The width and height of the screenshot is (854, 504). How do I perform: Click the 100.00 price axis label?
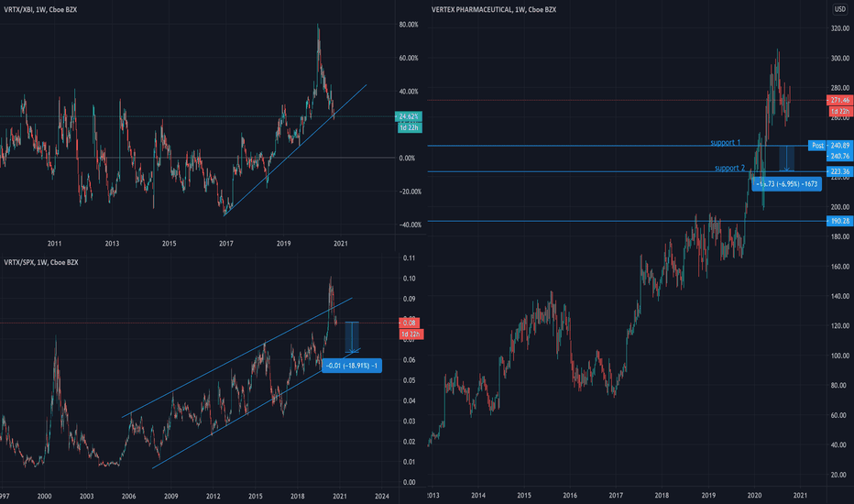click(840, 356)
